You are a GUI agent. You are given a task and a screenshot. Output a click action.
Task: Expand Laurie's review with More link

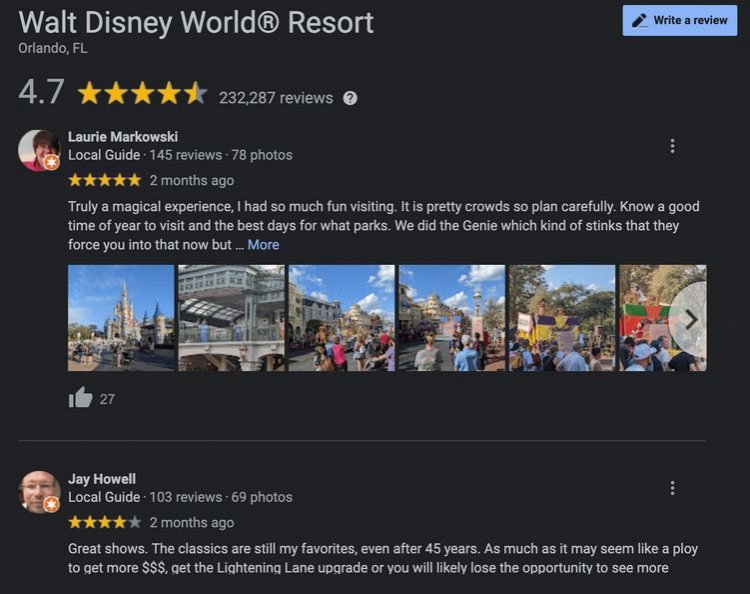(264, 244)
